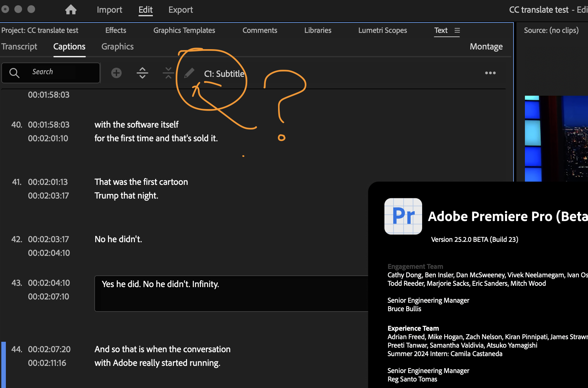
Task: Open the Export workspace
Action: (x=180, y=9)
